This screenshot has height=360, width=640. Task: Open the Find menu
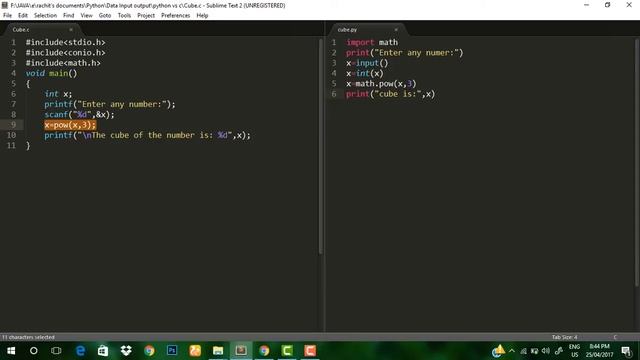(x=69, y=16)
